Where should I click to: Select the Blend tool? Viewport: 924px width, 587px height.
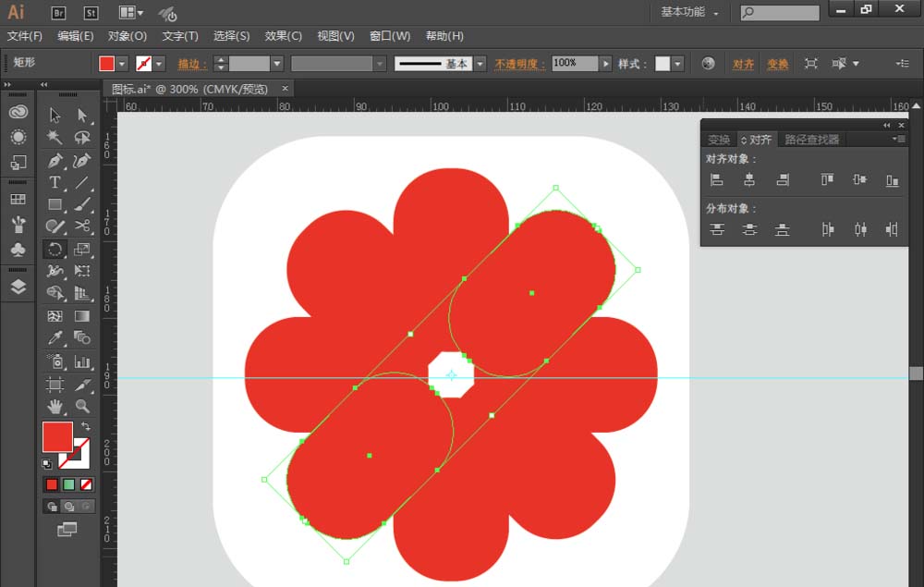coord(82,337)
